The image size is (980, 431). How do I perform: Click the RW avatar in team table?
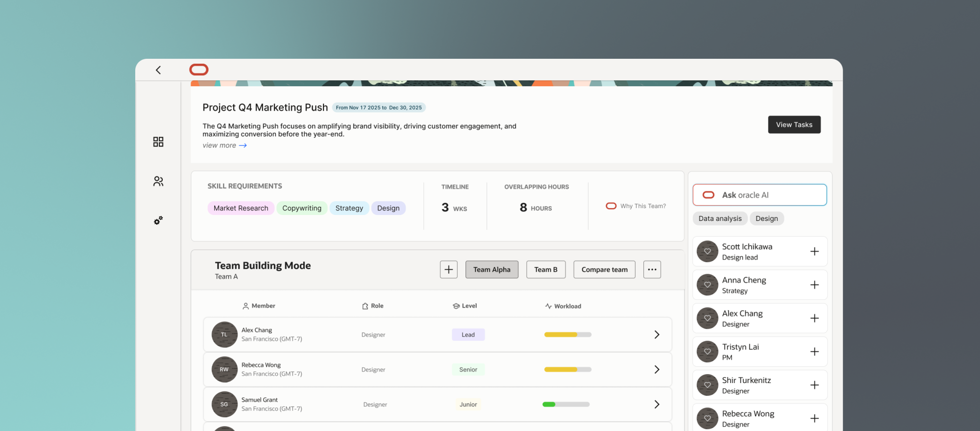(x=224, y=369)
